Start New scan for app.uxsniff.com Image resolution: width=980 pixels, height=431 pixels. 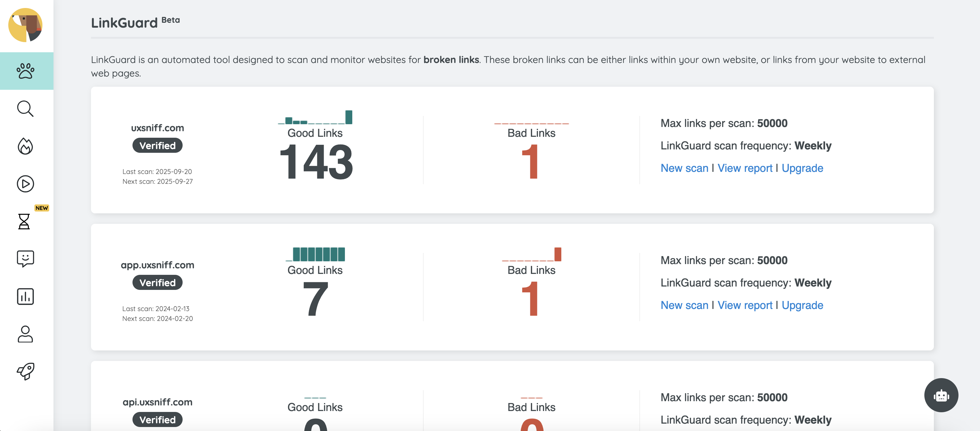[x=684, y=305]
